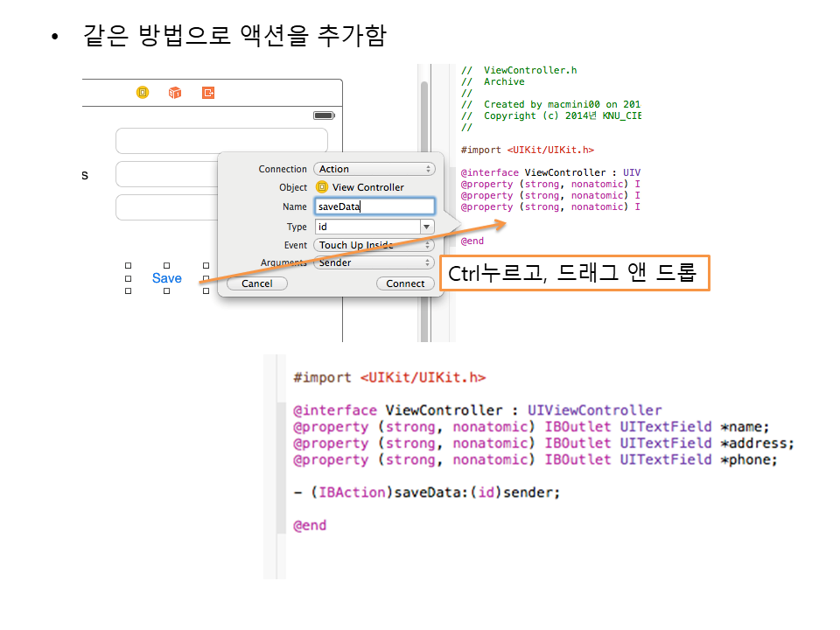The width and height of the screenshot is (840, 630).
Task: Open the Connection dropdown set to Action
Action: point(374,169)
